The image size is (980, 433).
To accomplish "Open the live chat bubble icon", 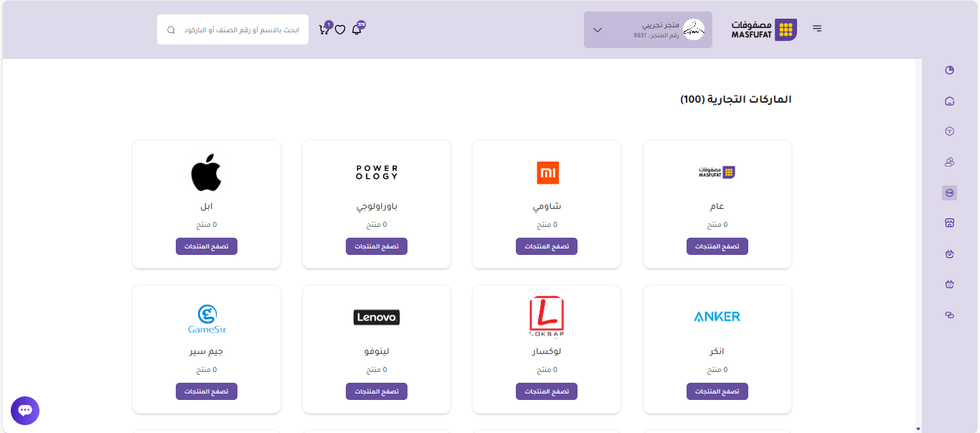I will (25, 411).
